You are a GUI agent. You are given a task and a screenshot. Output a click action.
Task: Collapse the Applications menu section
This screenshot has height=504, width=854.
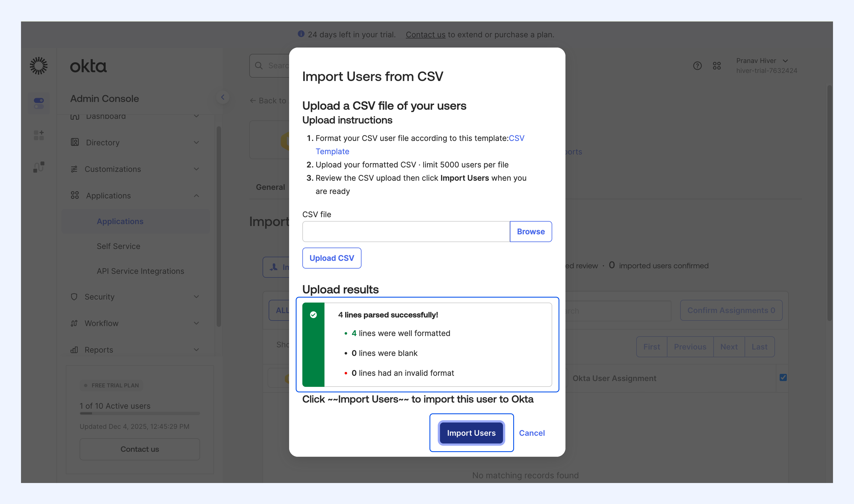pyautogui.click(x=196, y=196)
